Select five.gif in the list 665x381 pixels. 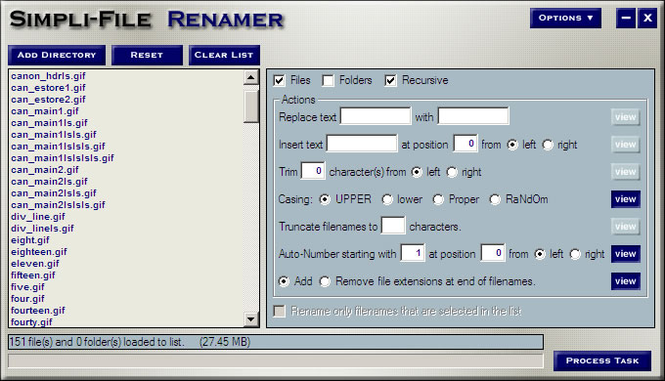28,287
